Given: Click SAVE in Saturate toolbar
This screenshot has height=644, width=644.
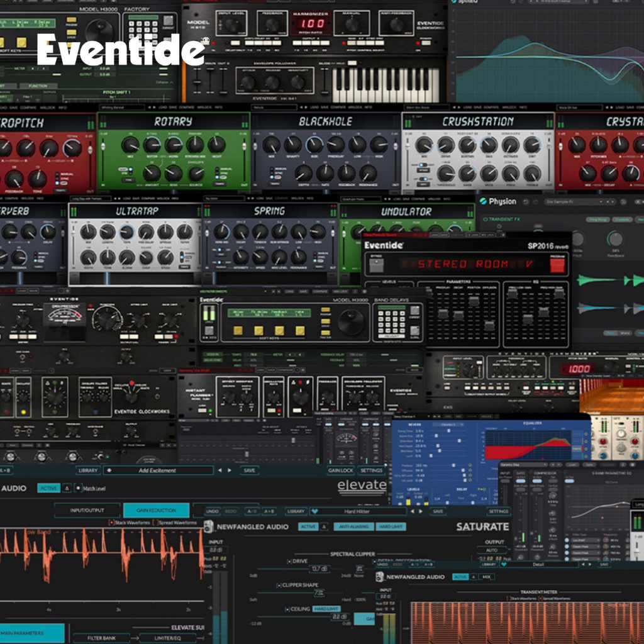Looking at the screenshot, I should tap(438, 511).
